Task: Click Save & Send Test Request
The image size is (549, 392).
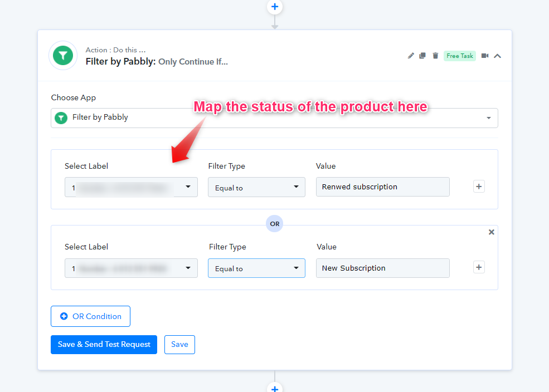Action: pyautogui.click(x=104, y=345)
